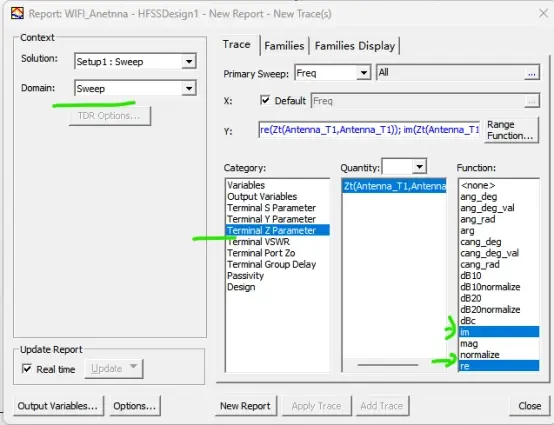Open Output Variables dialog
The height and width of the screenshot is (425, 554).
tap(58, 406)
